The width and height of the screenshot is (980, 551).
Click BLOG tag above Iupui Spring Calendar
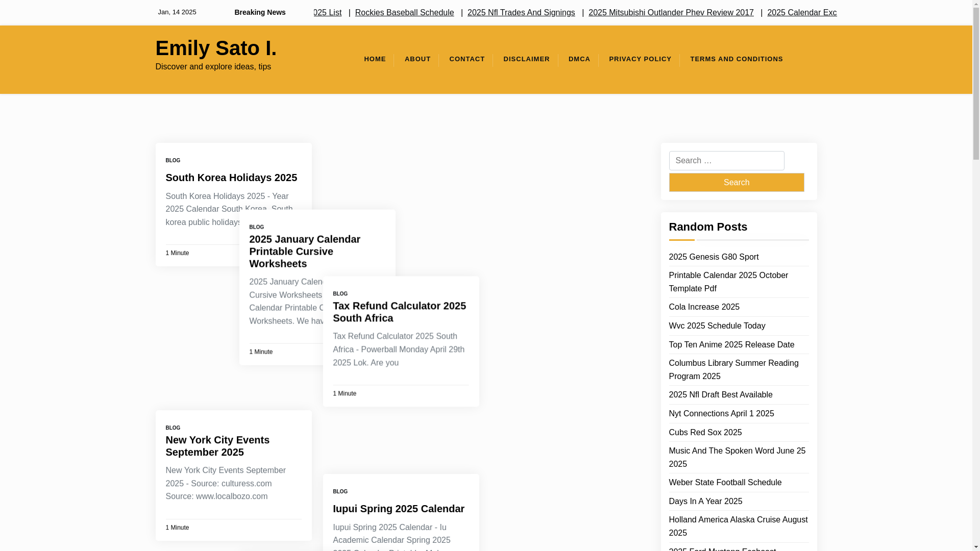pos(340,492)
